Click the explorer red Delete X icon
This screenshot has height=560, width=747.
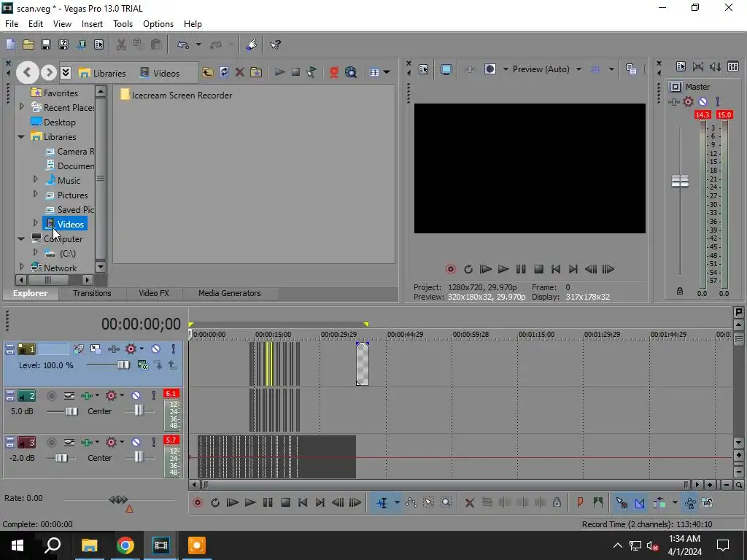pyautogui.click(x=239, y=72)
